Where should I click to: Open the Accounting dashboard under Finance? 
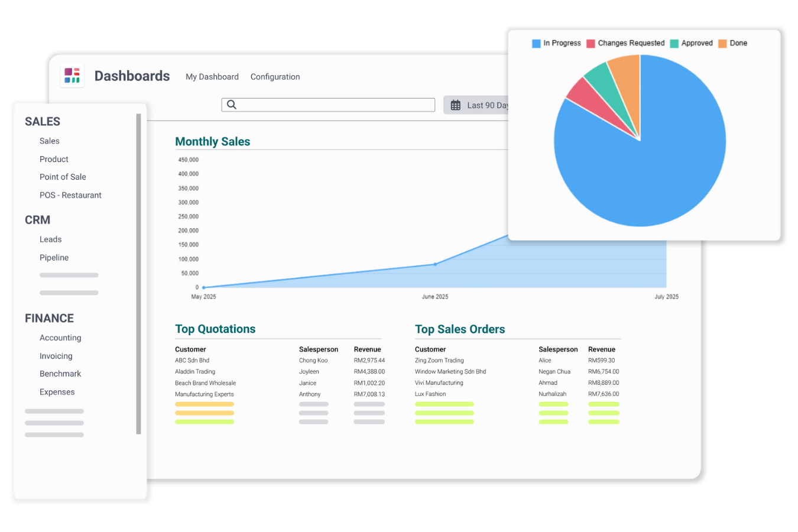pyautogui.click(x=60, y=338)
